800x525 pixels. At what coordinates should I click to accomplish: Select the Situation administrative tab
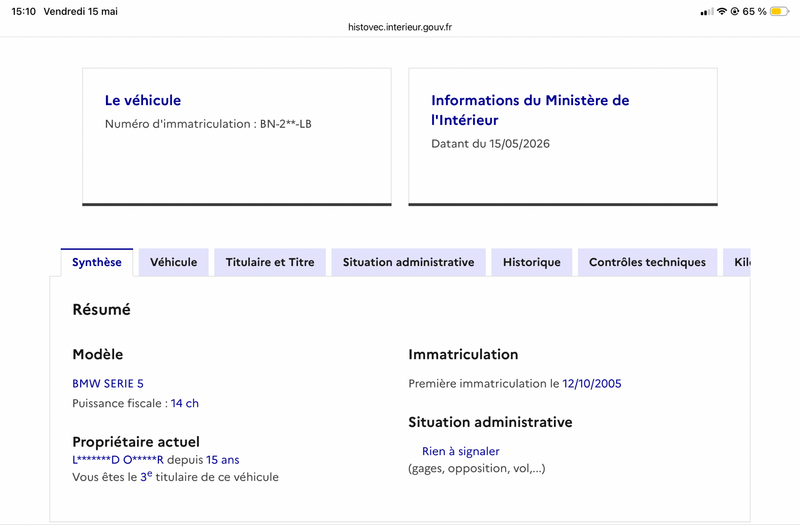coord(408,262)
